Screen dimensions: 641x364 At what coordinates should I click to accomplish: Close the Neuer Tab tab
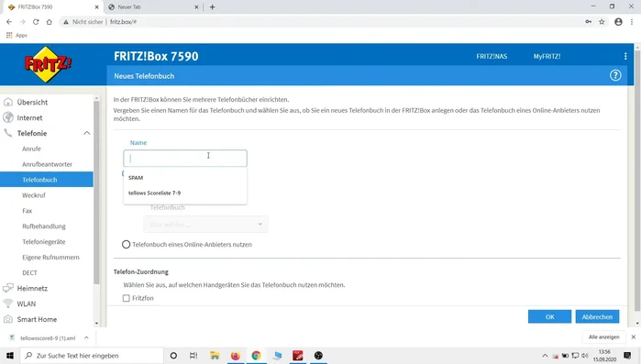point(196,7)
